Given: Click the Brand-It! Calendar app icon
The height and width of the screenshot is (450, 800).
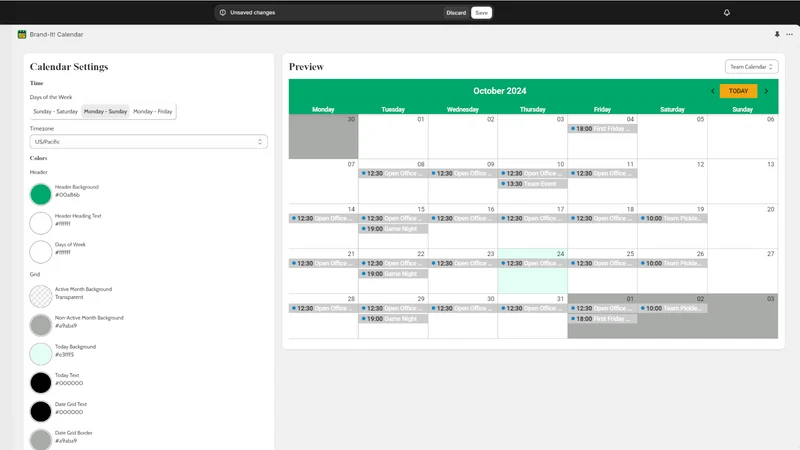Looking at the screenshot, I should click(x=22, y=34).
